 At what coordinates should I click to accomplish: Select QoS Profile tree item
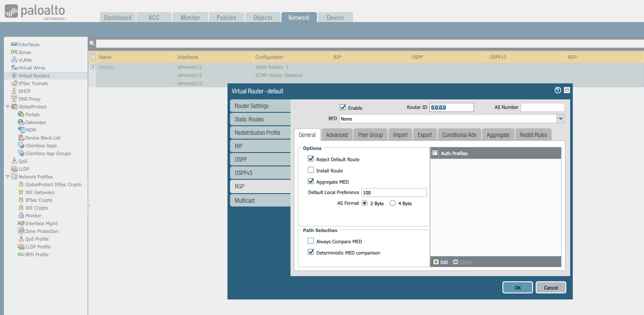point(37,239)
